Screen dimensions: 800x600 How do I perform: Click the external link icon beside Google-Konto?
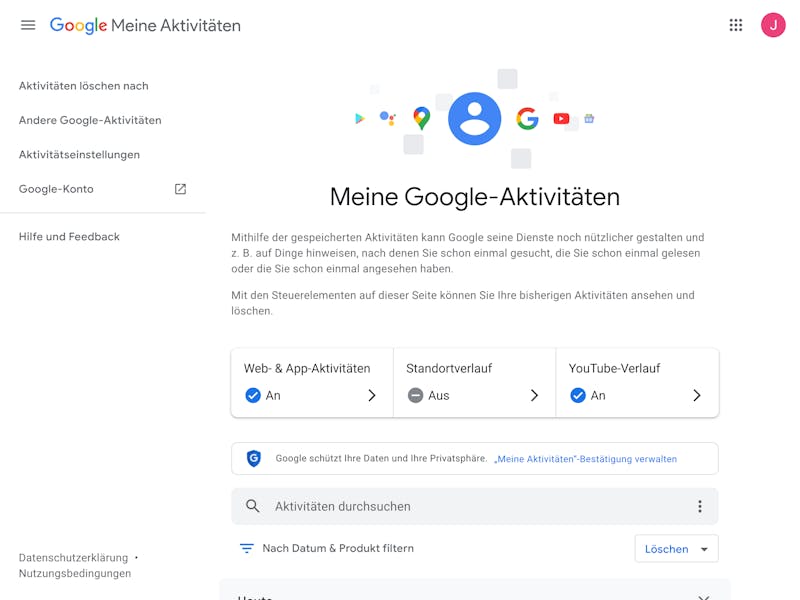click(x=180, y=189)
